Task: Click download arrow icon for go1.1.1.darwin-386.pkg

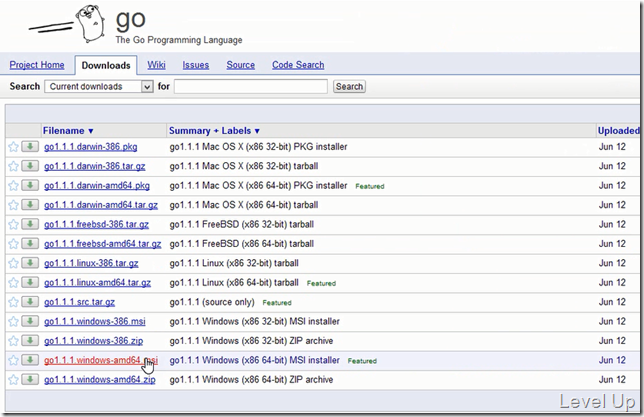Action: pos(30,146)
